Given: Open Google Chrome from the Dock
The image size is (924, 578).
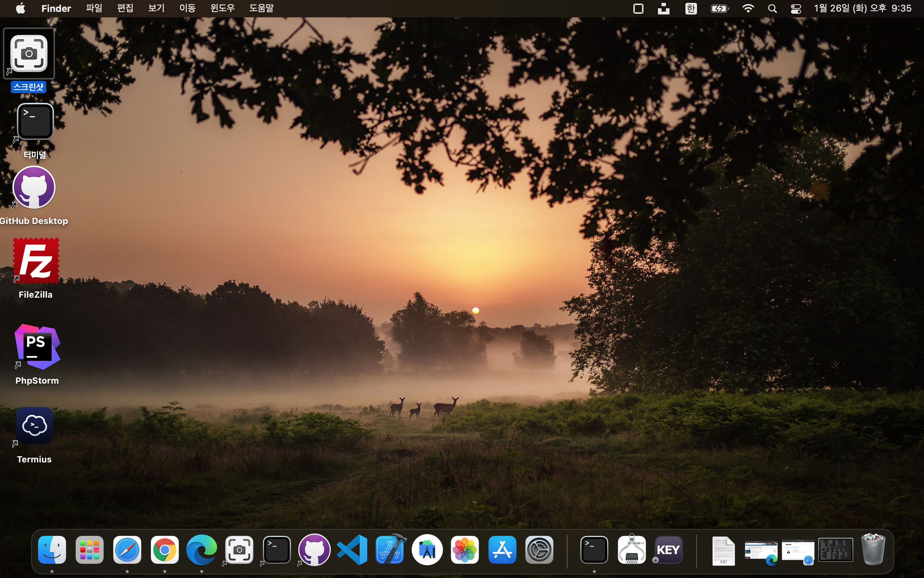Looking at the screenshot, I should tap(164, 550).
